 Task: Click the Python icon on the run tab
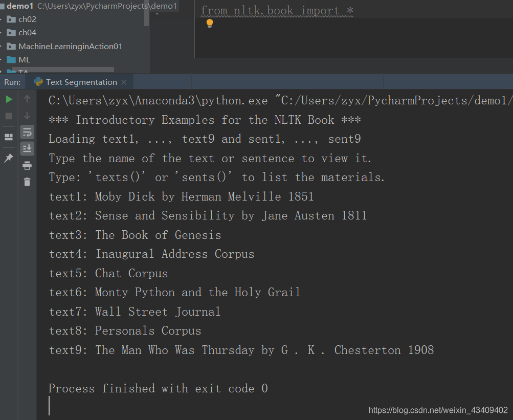tap(38, 82)
